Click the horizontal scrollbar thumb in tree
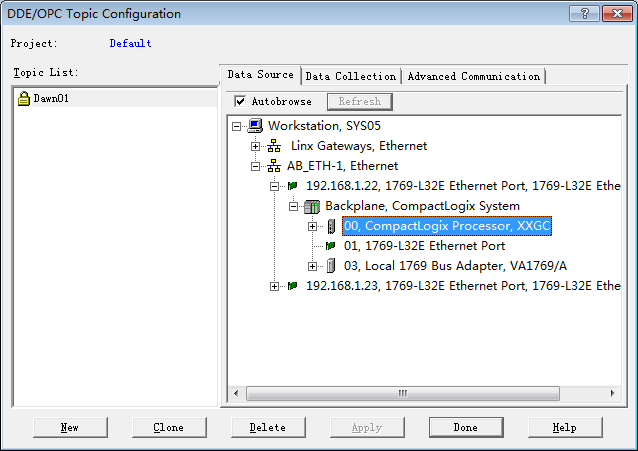638x451 pixels. (x=403, y=393)
